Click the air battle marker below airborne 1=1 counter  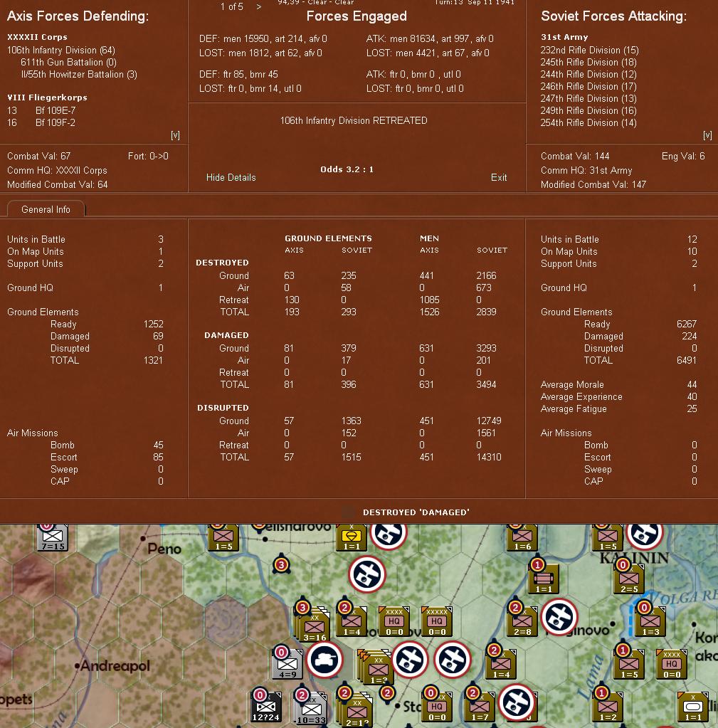click(367, 574)
